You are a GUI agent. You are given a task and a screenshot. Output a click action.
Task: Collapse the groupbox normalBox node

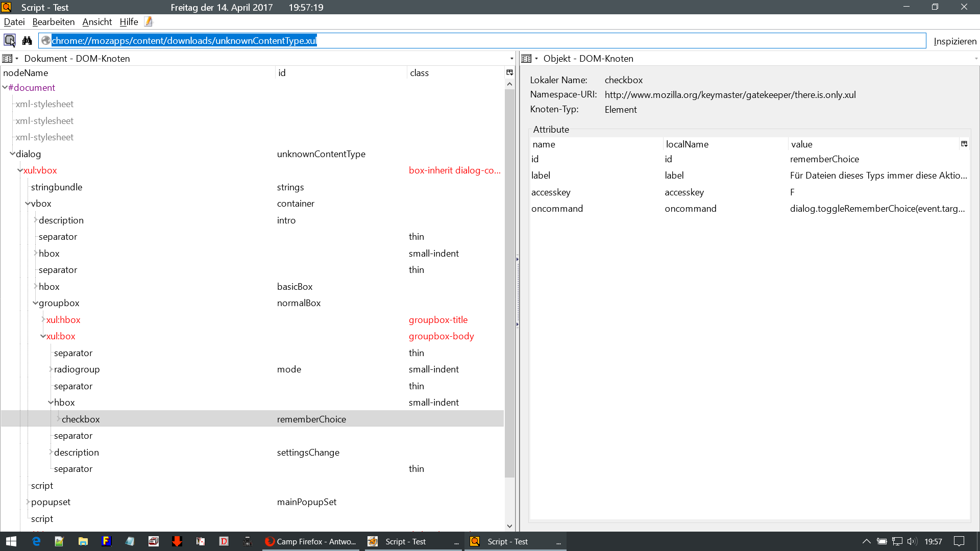tap(35, 303)
